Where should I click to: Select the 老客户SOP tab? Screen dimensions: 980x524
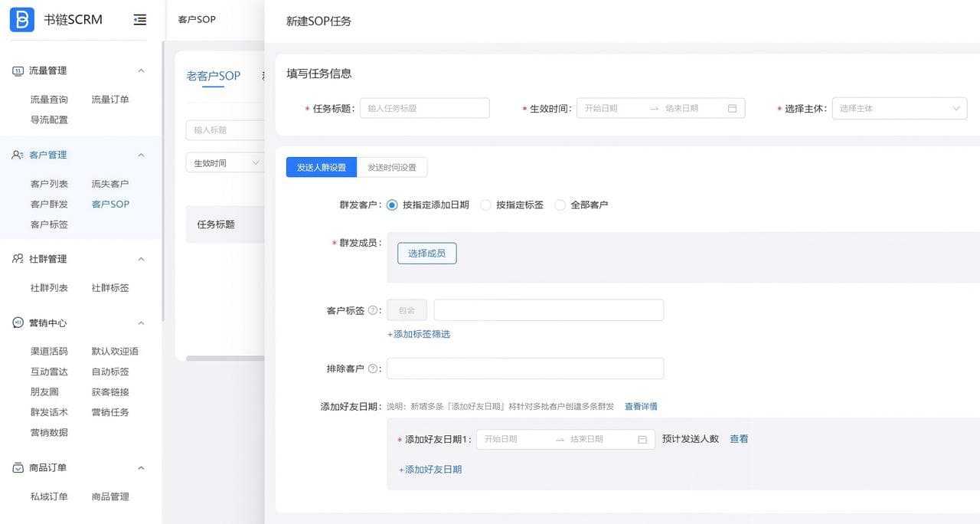coord(213,77)
